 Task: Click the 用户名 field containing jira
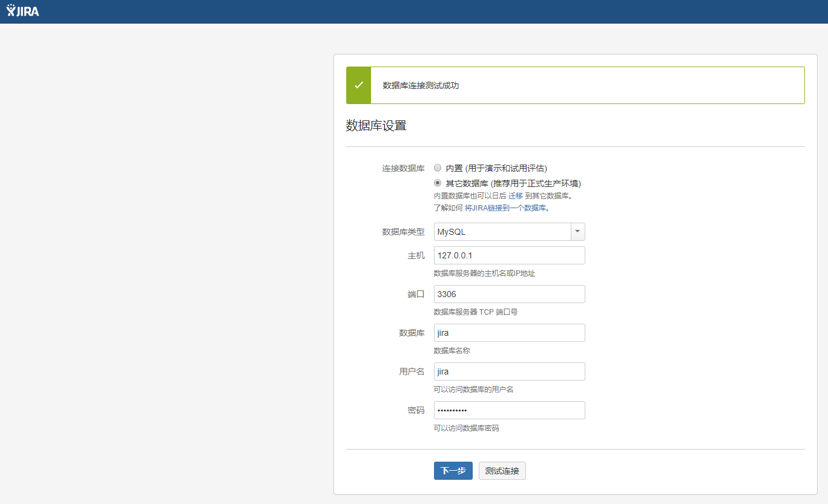tap(509, 371)
